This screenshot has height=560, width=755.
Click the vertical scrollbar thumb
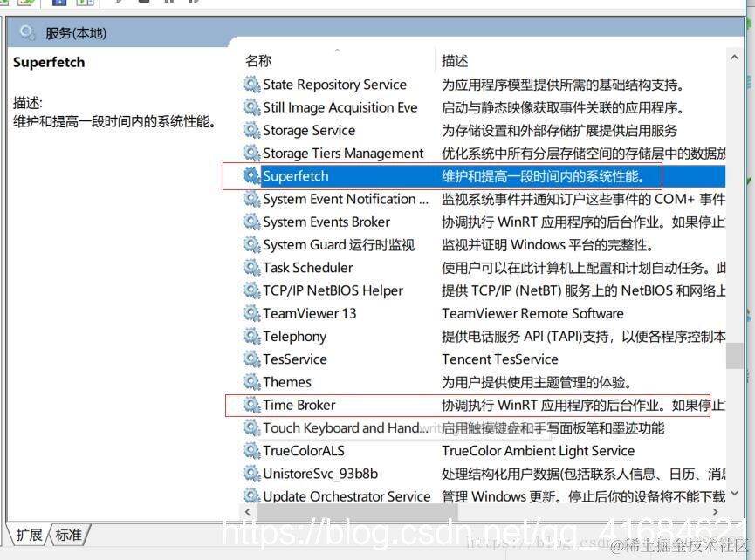[734, 355]
